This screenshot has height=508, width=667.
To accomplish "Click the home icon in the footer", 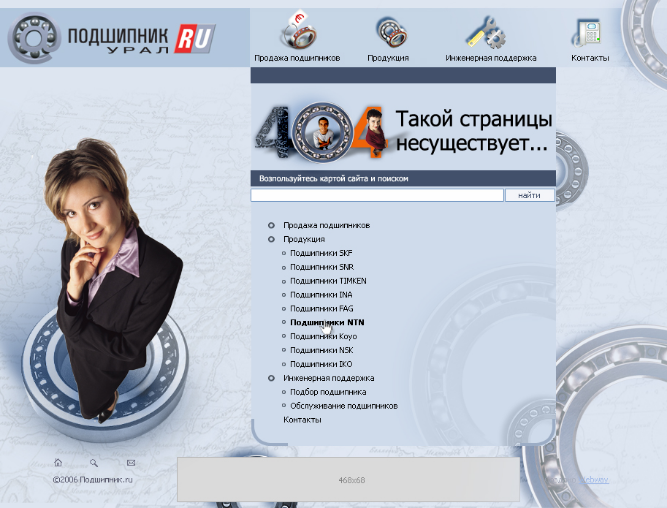I will tap(58, 462).
